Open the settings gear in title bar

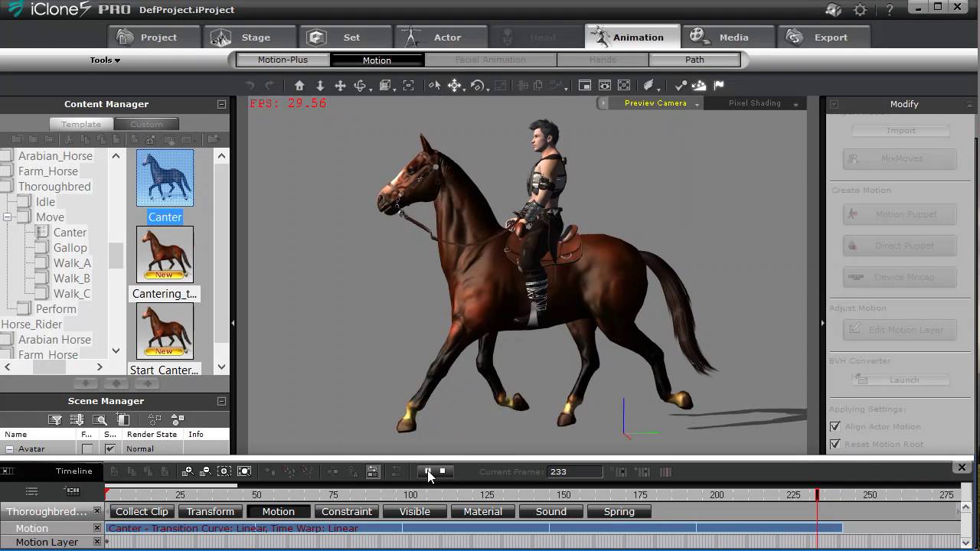tap(861, 10)
